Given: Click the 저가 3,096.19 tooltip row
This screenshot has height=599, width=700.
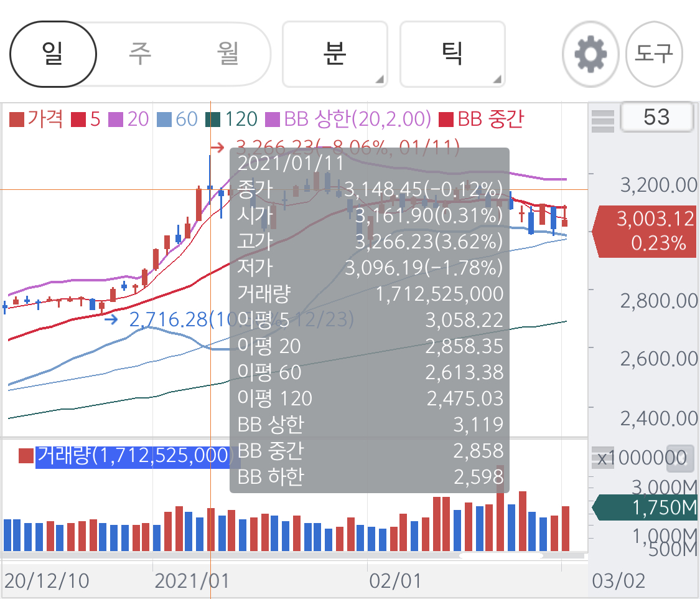Looking at the screenshot, I should click(x=370, y=268).
